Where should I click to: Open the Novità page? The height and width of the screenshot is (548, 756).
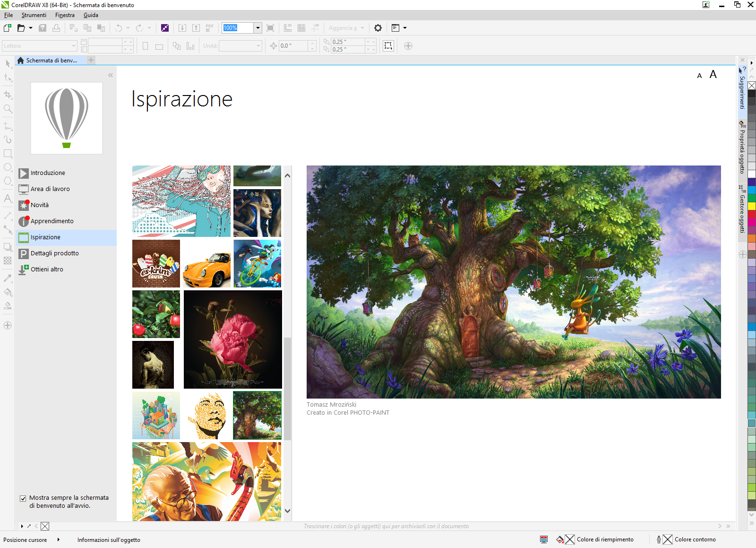(40, 205)
